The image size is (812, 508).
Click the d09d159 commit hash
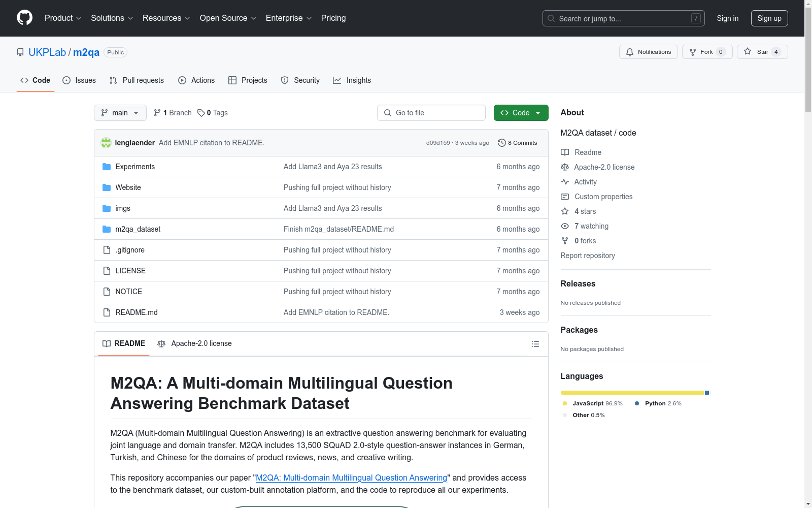pos(438,143)
